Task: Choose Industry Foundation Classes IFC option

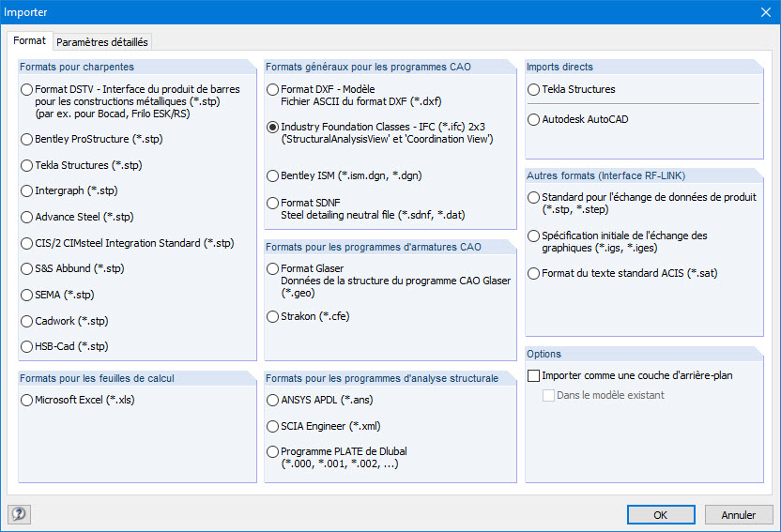Action: (x=273, y=127)
